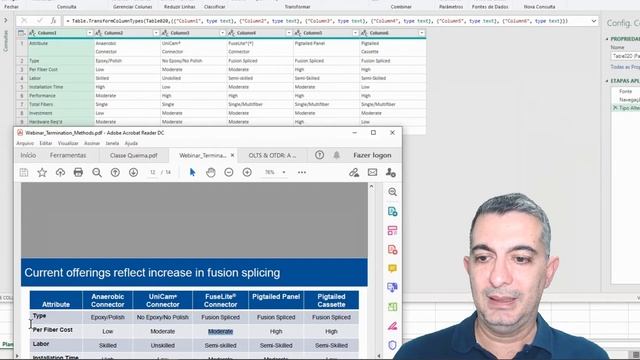Open Column5 filter dropdown
This screenshot has height=360, width=640.
point(355,33)
